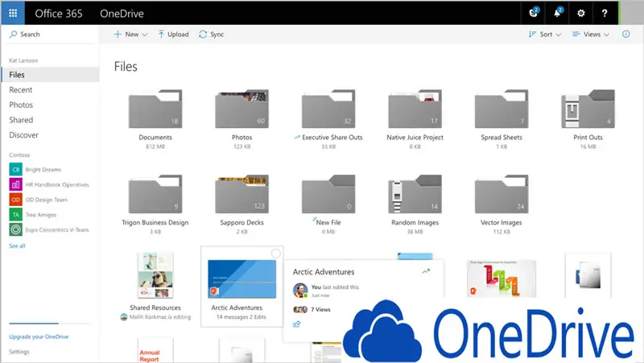Click the HR Handbook Operatives group icon
This screenshot has width=644, height=363.
pos(15,184)
